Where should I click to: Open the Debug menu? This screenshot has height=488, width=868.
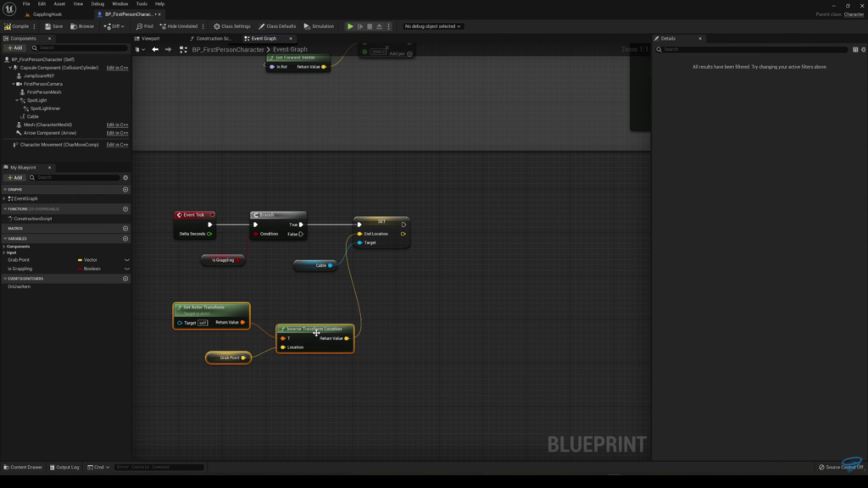tap(97, 4)
